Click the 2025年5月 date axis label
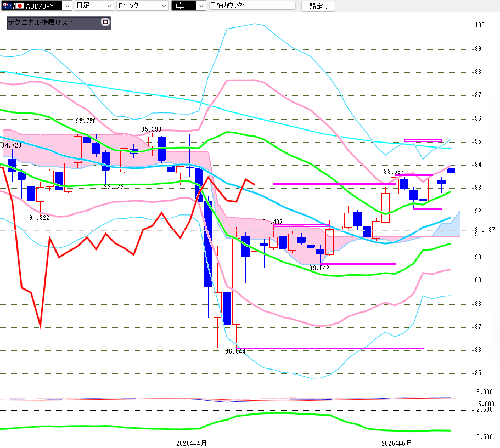 point(397,443)
